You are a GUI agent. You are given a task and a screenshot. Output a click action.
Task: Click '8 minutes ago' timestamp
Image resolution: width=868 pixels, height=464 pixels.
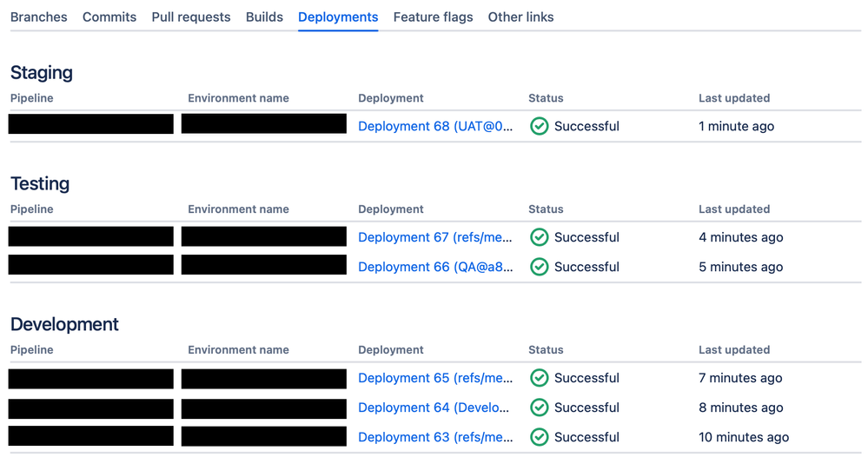coord(740,408)
